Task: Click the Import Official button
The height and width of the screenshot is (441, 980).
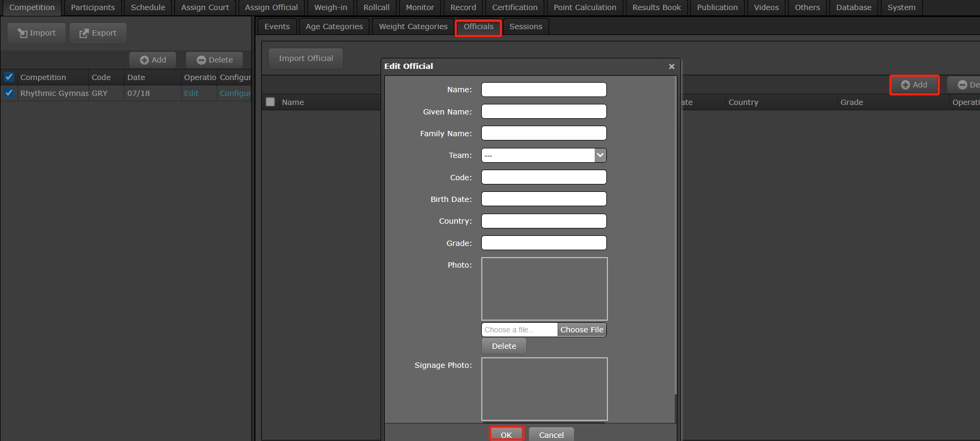Action: click(306, 58)
